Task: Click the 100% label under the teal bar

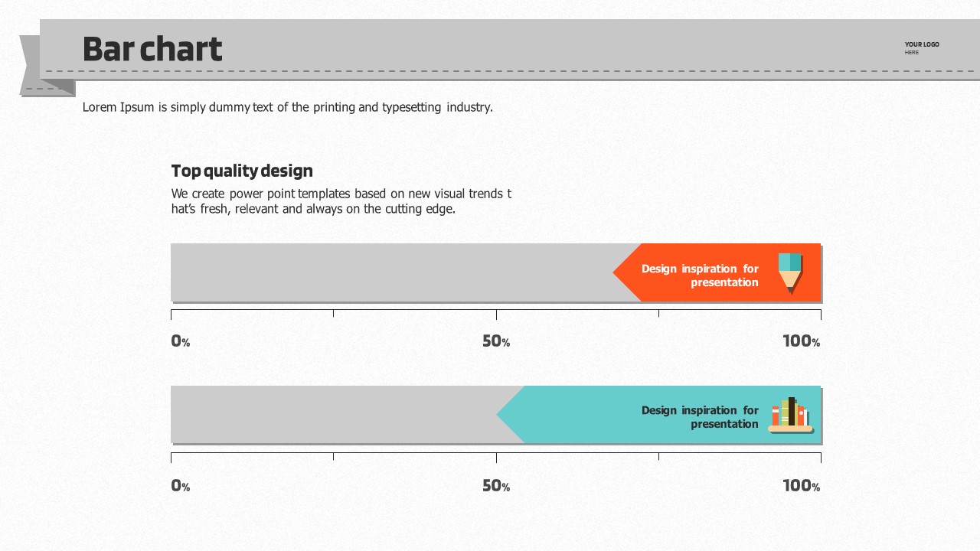Action: (x=801, y=486)
